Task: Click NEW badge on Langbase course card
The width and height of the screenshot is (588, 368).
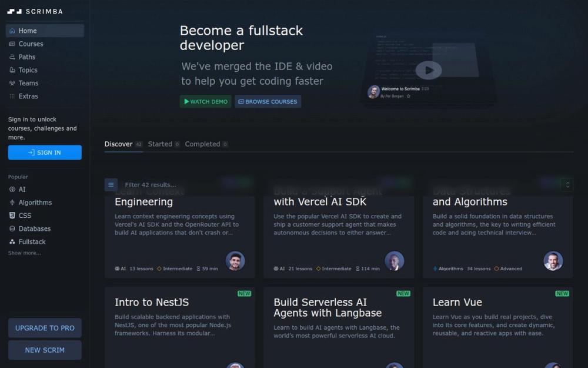Action: pyautogui.click(x=403, y=294)
